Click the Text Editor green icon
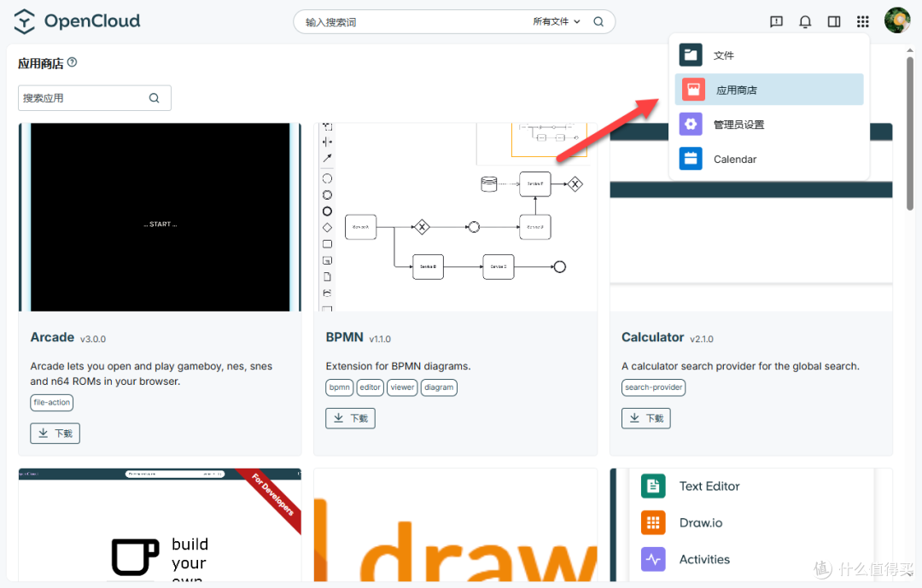Viewport: 922px width, 588px height. point(653,486)
